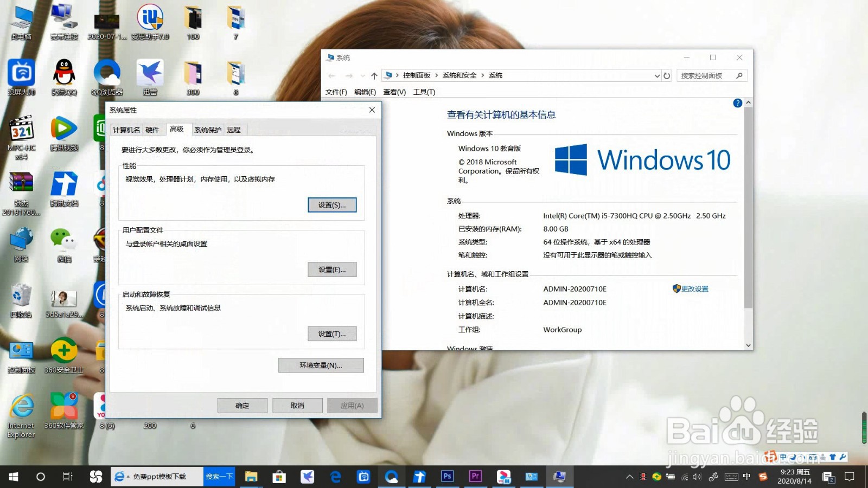Image resolution: width=868 pixels, height=488 pixels.
Task: Click inside the 搜索控制面板 search box
Action: point(705,75)
